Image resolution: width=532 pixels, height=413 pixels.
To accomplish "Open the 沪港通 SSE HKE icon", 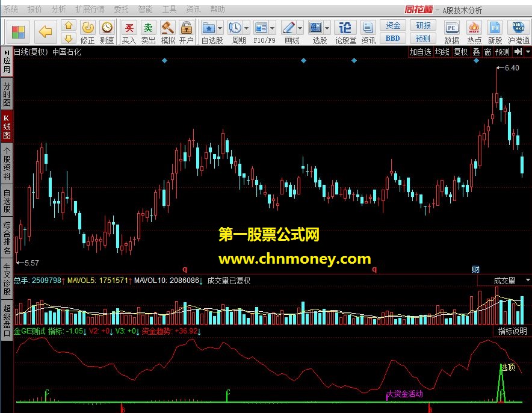I will pyautogui.click(x=518, y=27).
